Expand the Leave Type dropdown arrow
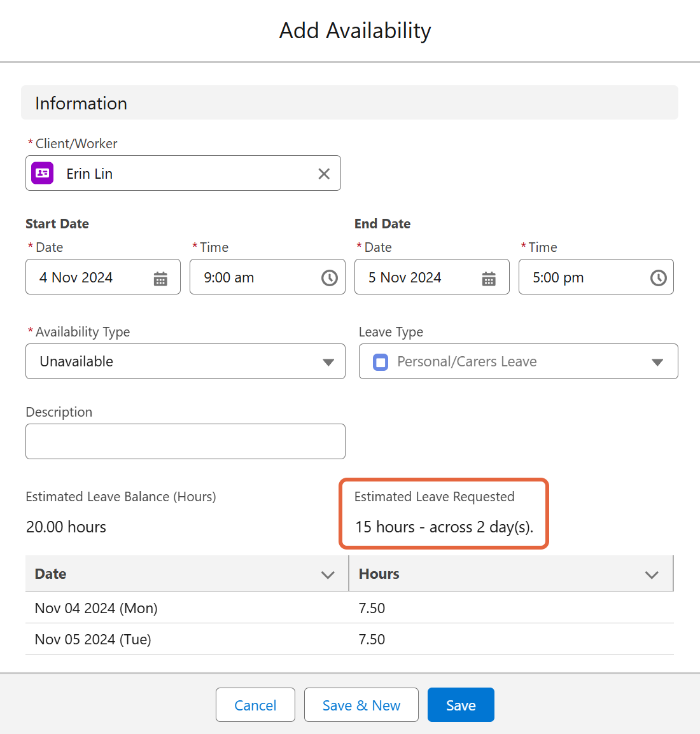Viewport: 700px width, 734px height. pos(657,362)
